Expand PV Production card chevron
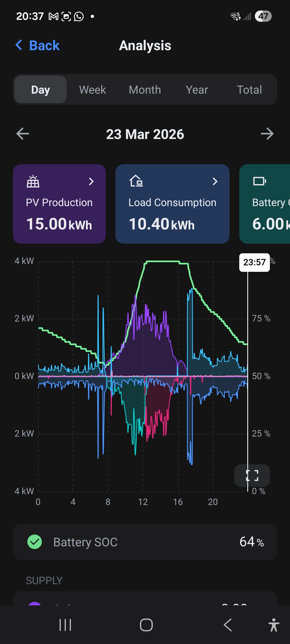The width and height of the screenshot is (290, 644). click(91, 181)
